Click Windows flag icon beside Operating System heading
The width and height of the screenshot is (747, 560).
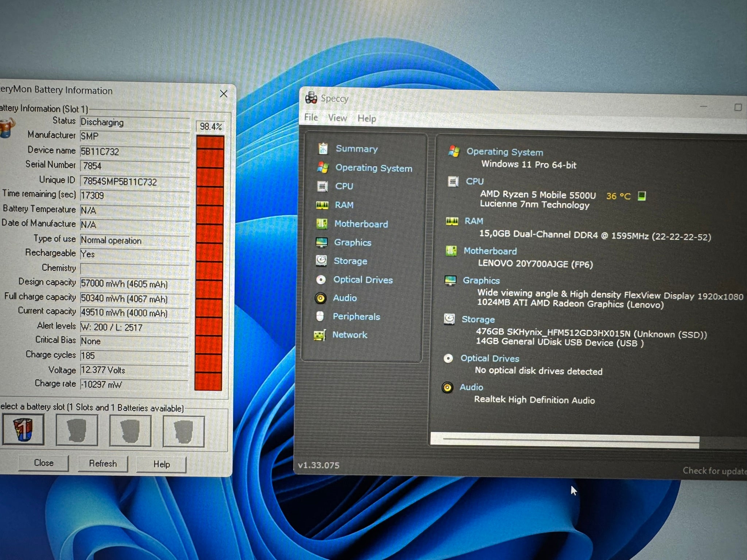click(x=454, y=151)
